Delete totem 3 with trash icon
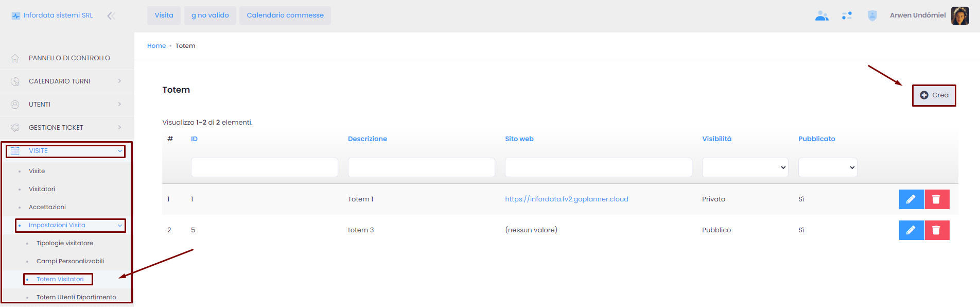This screenshot has width=980, height=307. 937,230
